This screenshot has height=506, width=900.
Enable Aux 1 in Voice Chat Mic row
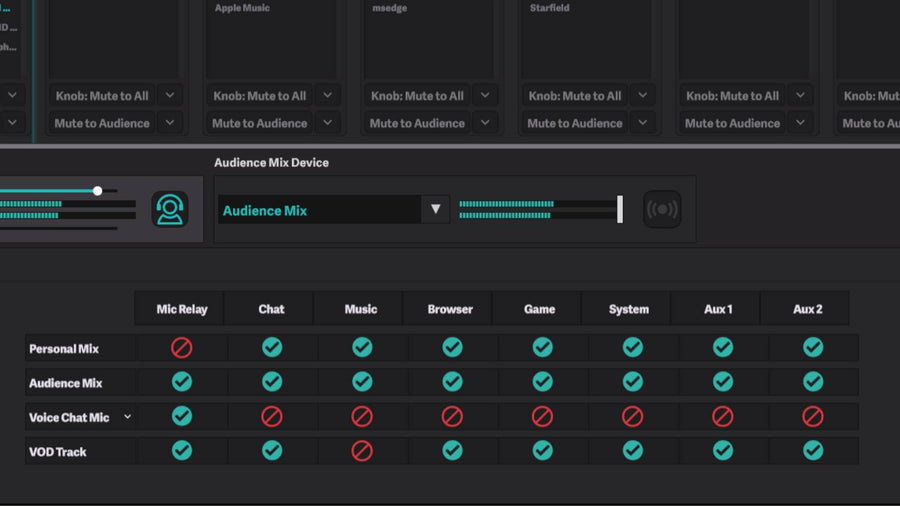(723, 417)
